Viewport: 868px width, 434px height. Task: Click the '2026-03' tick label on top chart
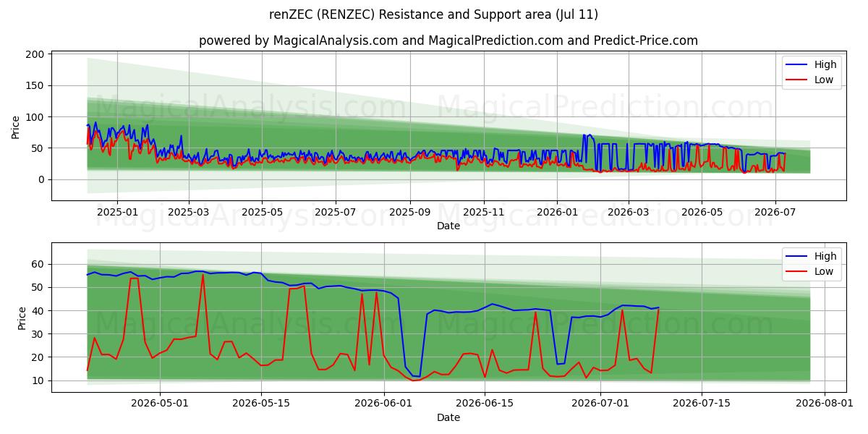(628, 213)
